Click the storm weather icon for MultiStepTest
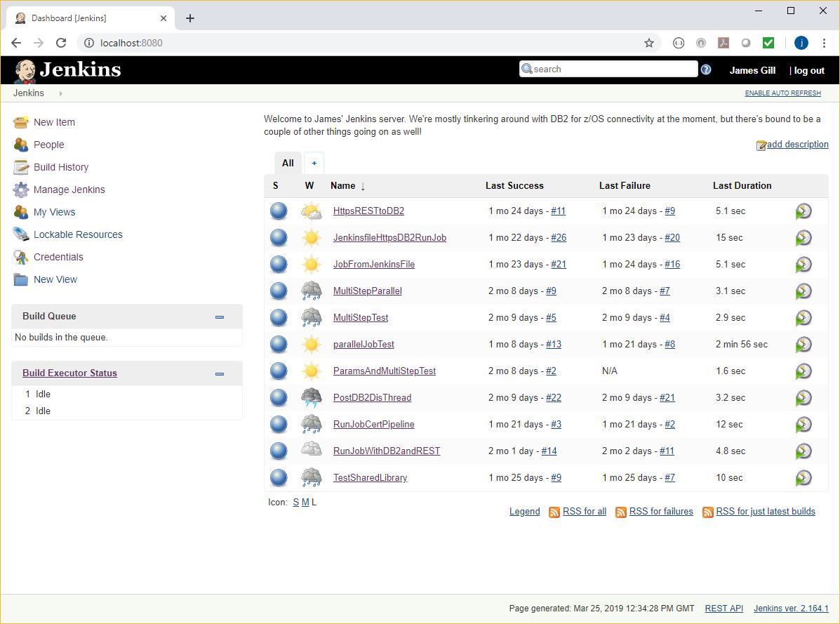This screenshot has width=840, height=624. (311, 317)
